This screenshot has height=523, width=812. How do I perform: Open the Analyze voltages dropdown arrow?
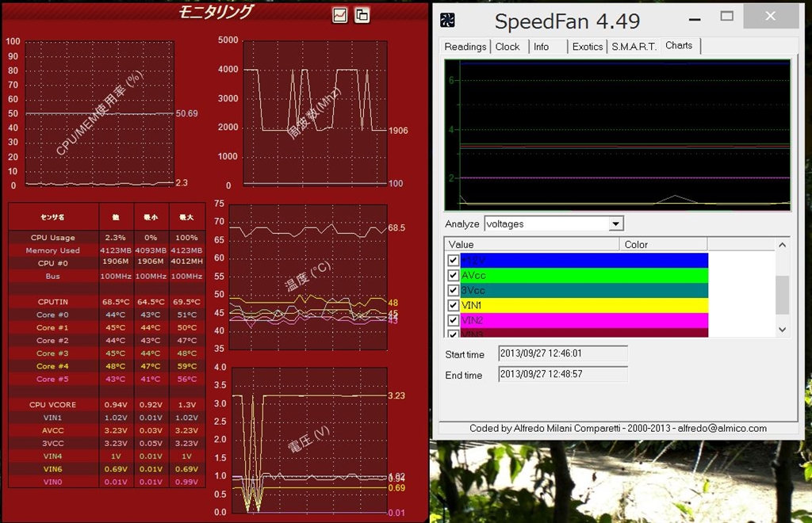615,224
